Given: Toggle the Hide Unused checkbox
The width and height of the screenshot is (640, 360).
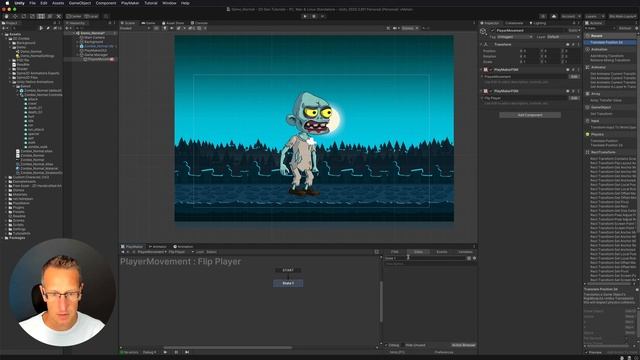Looking at the screenshot, I should (403, 345).
